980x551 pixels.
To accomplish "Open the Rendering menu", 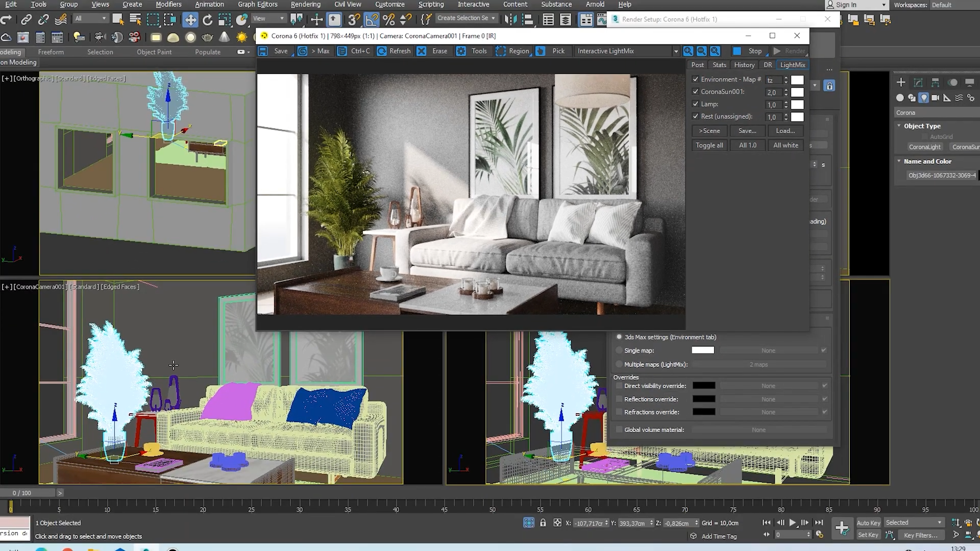I will 306,4.
